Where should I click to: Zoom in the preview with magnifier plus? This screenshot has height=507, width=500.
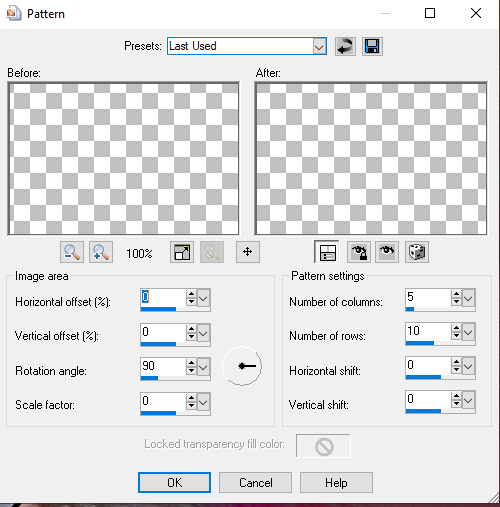coord(101,252)
